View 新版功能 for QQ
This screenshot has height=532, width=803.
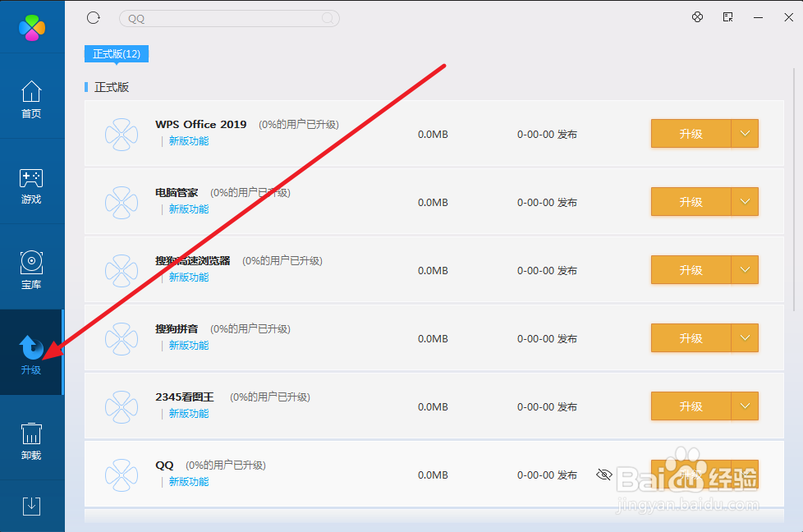189,481
